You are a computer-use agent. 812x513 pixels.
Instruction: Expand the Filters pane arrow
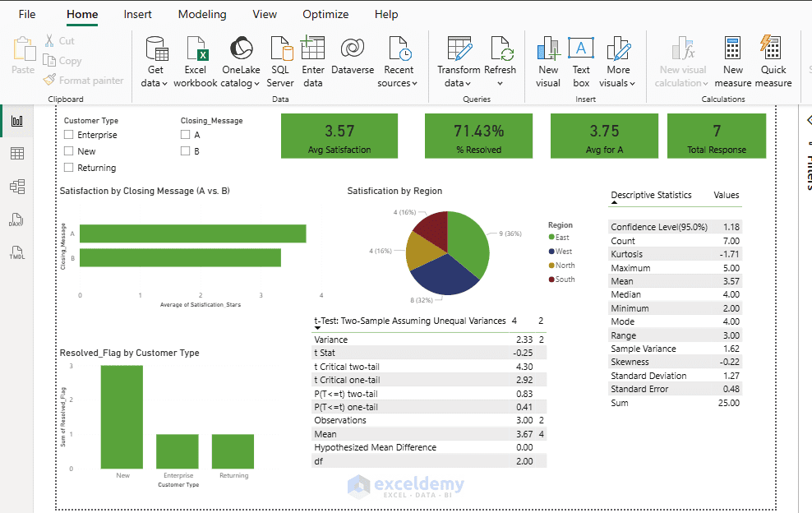809,120
